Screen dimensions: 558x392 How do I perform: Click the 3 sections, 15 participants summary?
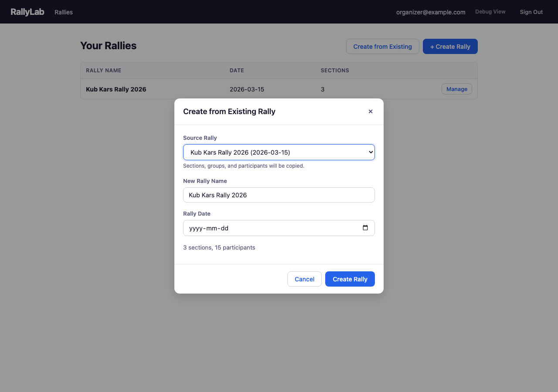coord(219,247)
